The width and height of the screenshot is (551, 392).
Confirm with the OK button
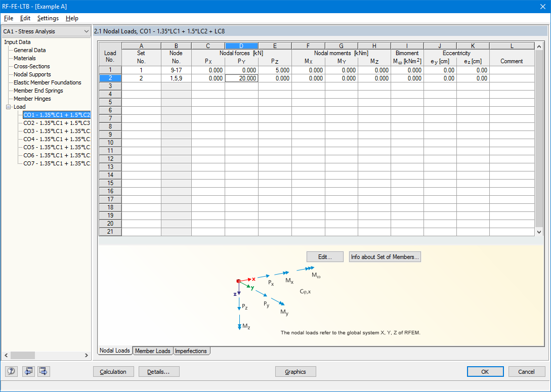point(485,372)
